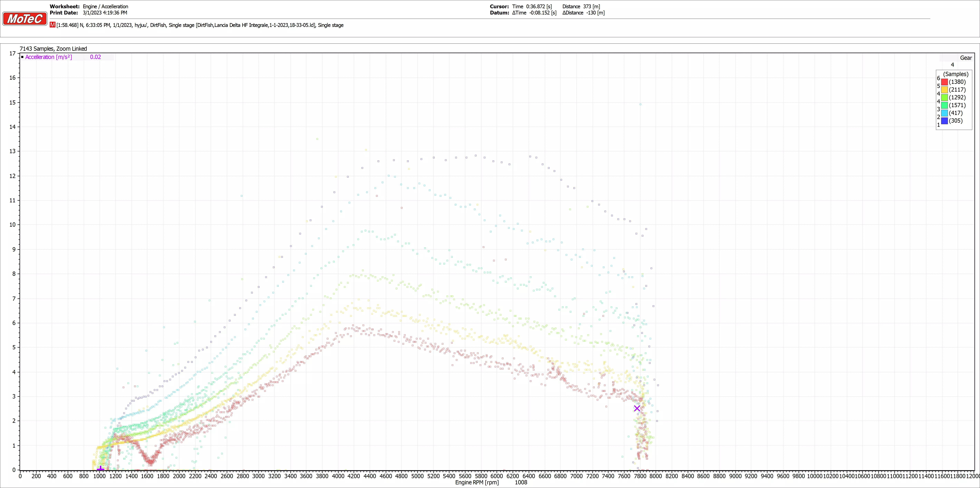Image resolution: width=980 pixels, height=488 pixels.
Task: Click the teal-green legend swatch (1571 samples)
Action: pyautogui.click(x=945, y=105)
